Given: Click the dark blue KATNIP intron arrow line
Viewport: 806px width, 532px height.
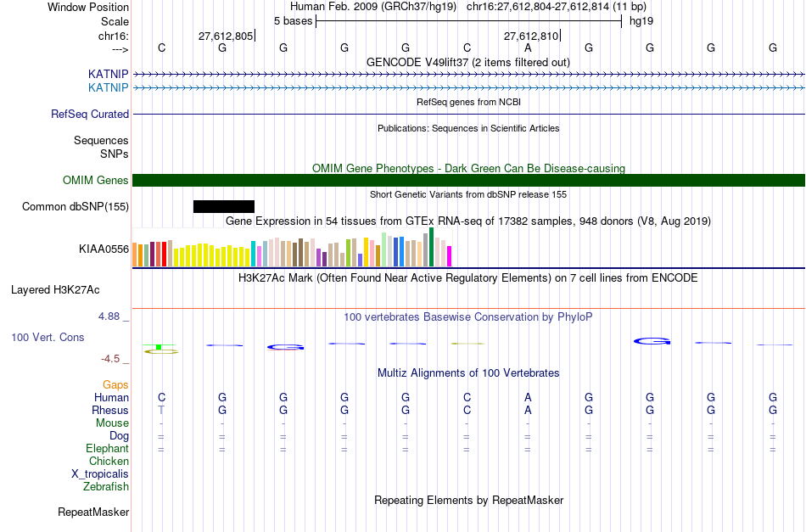Looking at the screenshot, I should pos(469,75).
